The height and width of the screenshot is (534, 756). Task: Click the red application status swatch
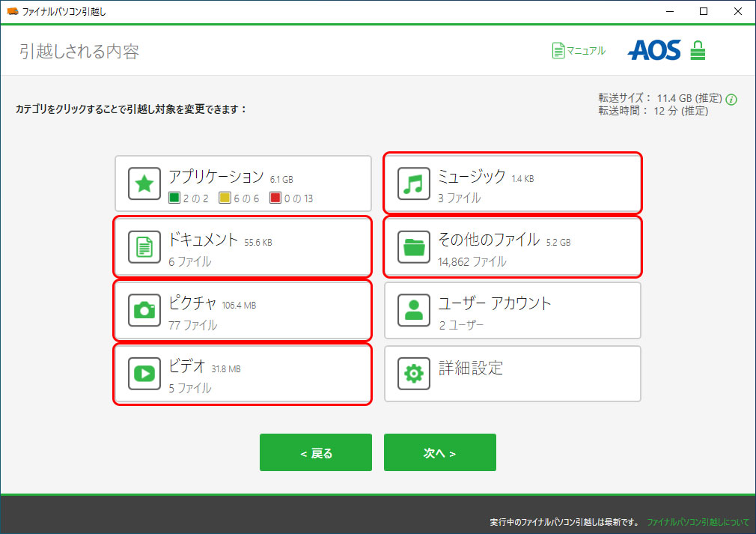point(275,198)
